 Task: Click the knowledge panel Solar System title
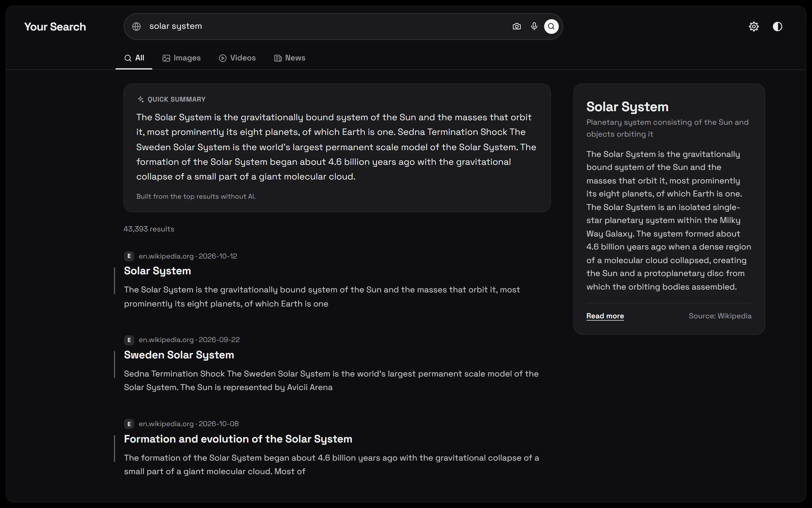point(627,107)
